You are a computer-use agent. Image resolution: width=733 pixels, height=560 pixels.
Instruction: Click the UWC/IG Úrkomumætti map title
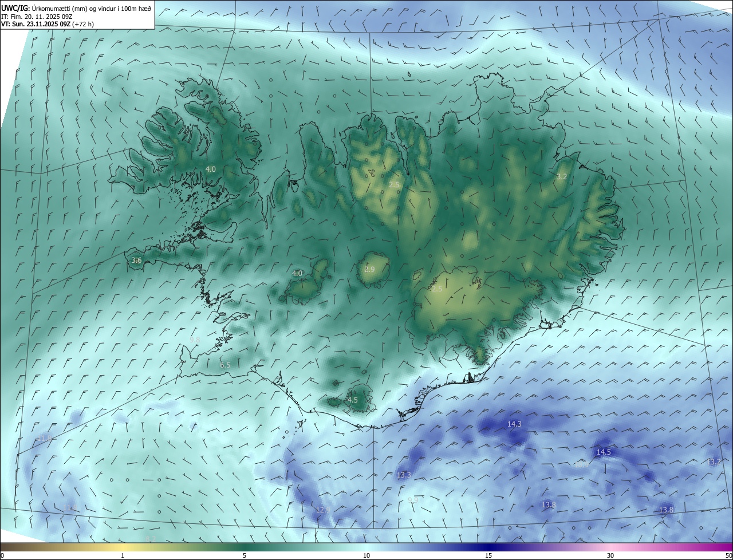click(x=76, y=8)
